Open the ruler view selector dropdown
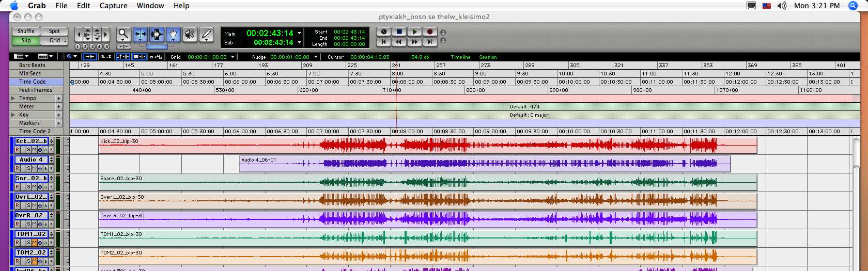868x271 pixels. [x=45, y=56]
